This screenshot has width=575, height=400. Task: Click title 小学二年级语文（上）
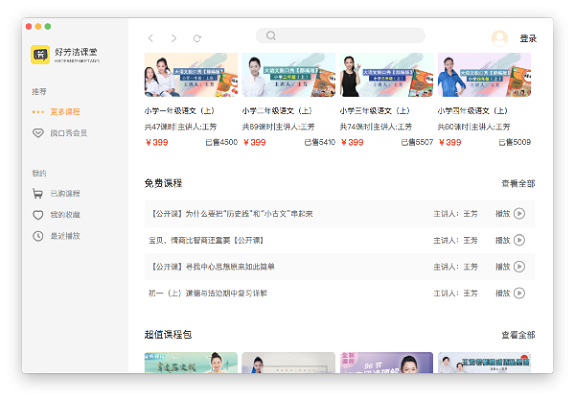click(x=277, y=110)
